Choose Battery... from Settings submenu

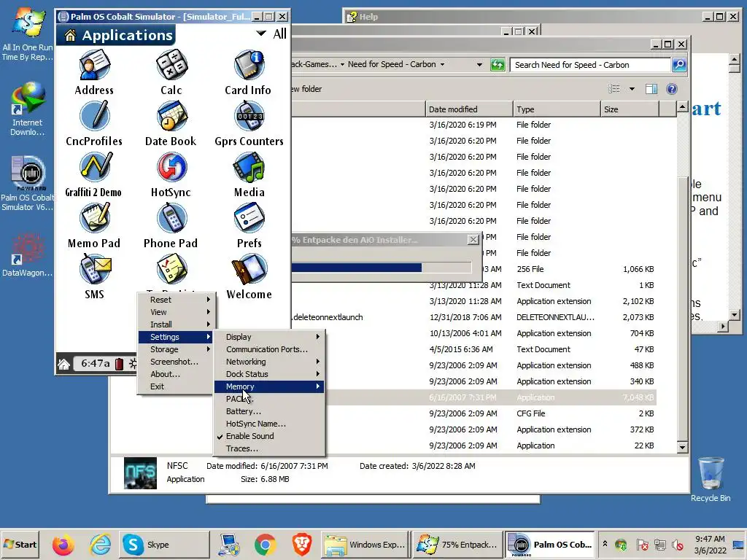269,411
